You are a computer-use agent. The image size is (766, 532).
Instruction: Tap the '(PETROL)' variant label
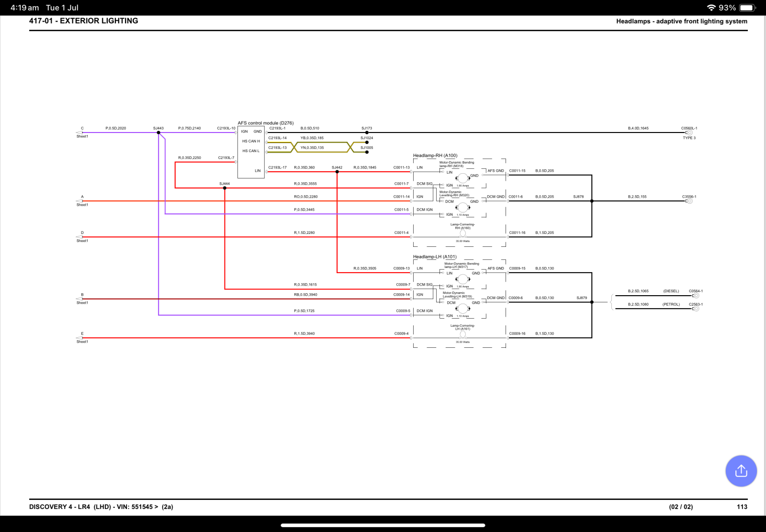pyautogui.click(x=671, y=304)
